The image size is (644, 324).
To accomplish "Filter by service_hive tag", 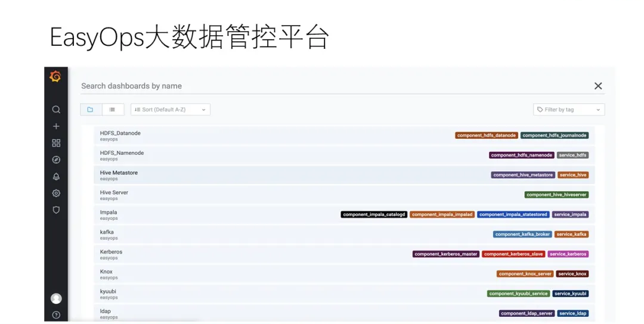I will (573, 175).
